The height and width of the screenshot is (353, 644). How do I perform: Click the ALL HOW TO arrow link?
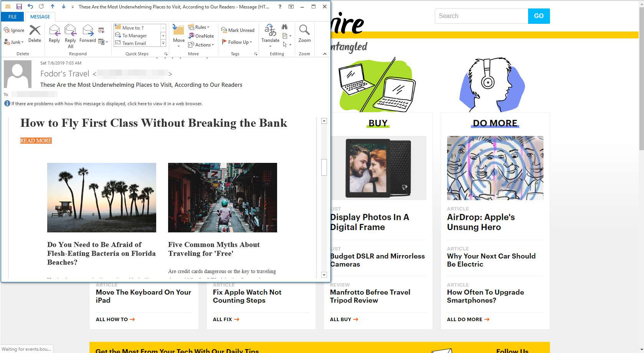point(115,319)
